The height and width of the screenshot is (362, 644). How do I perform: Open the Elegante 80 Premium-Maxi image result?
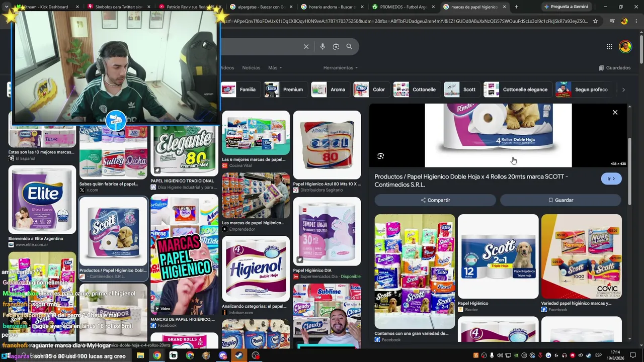(184, 151)
